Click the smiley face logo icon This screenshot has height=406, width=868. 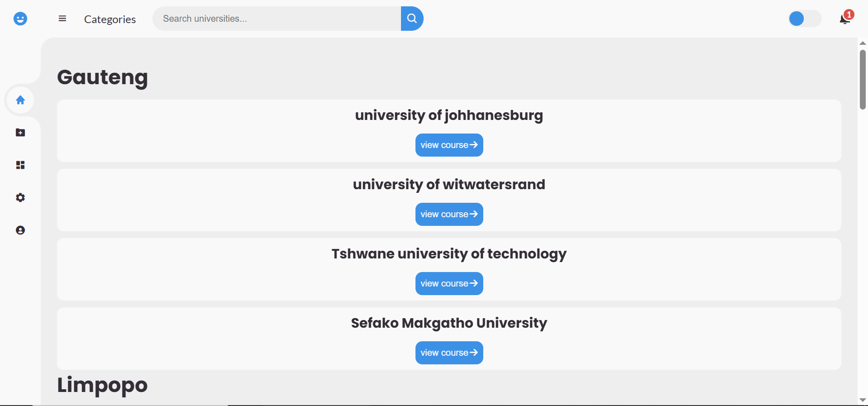(20, 19)
